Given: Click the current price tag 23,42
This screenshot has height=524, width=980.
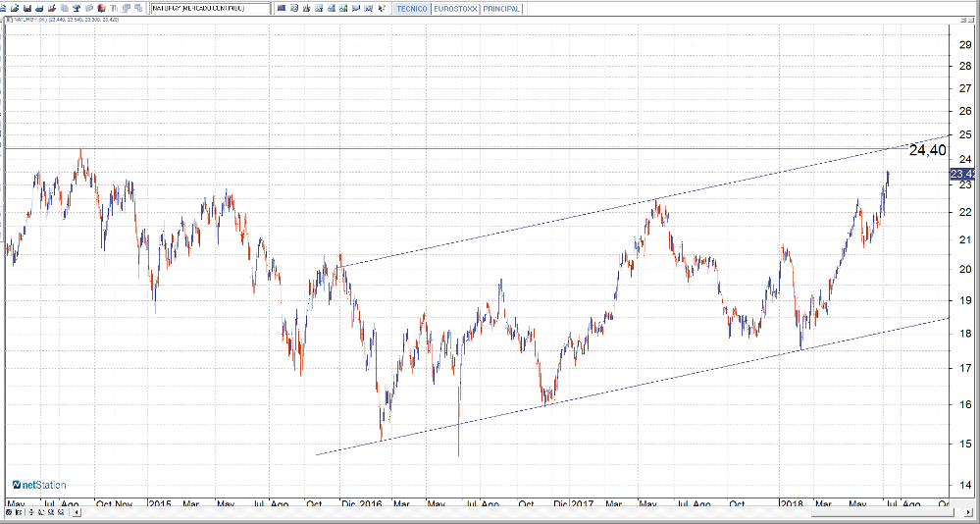Looking at the screenshot, I should tap(964, 174).
